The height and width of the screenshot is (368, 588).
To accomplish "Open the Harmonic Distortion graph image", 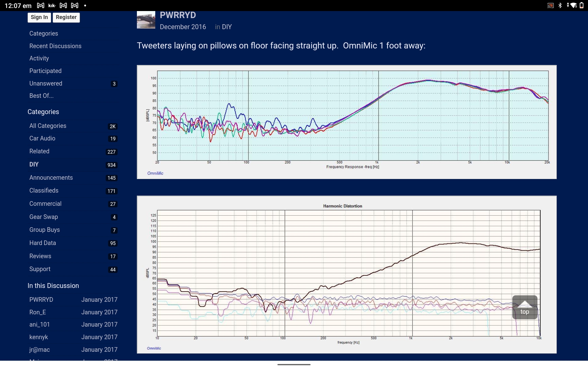I will click(346, 274).
